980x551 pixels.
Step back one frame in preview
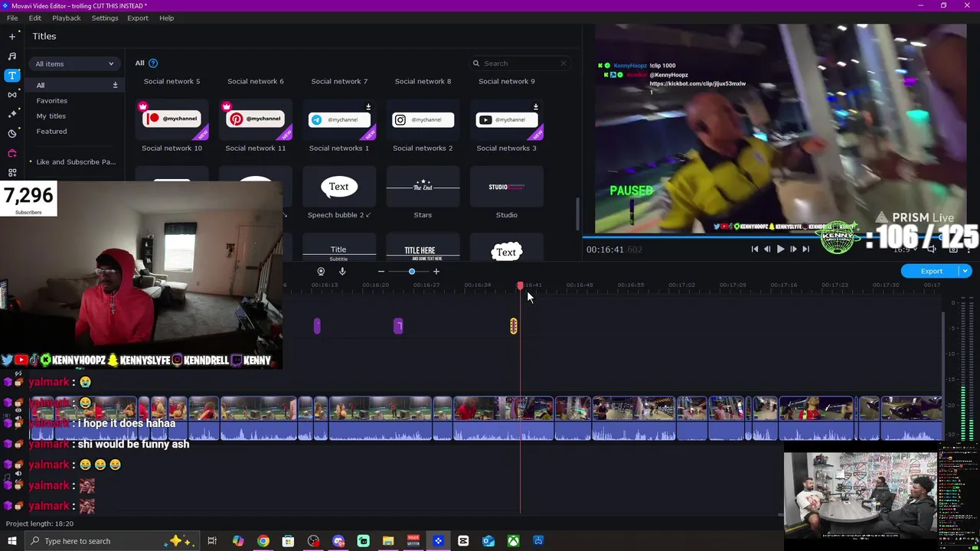pos(767,249)
